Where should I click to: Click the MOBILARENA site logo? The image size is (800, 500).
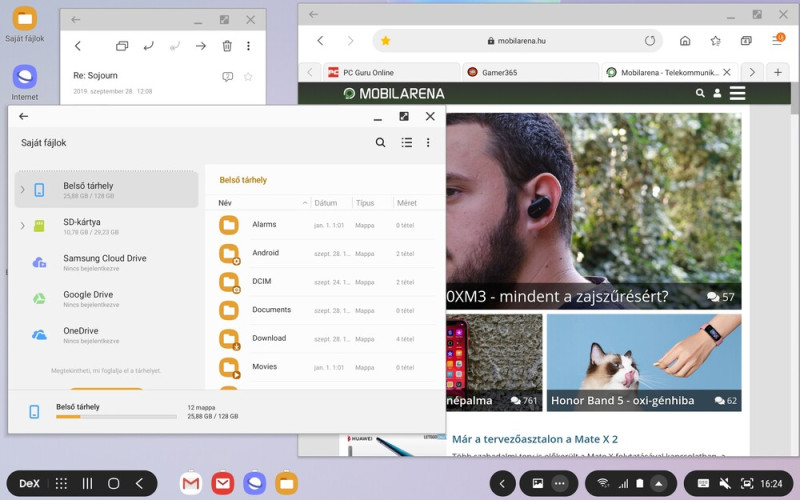[x=393, y=93]
